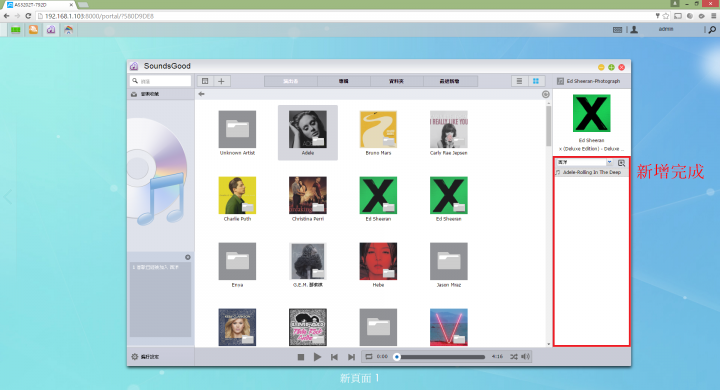Go back using the left arrow

[201, 94]
